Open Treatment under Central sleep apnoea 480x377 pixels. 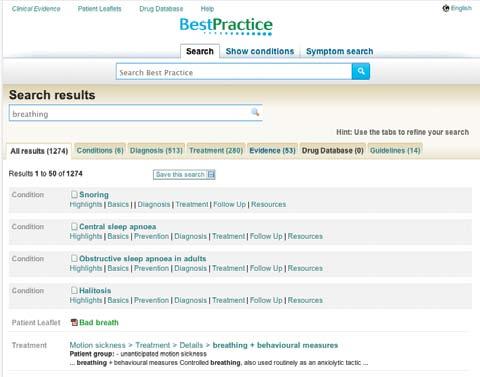coord(228,236)
